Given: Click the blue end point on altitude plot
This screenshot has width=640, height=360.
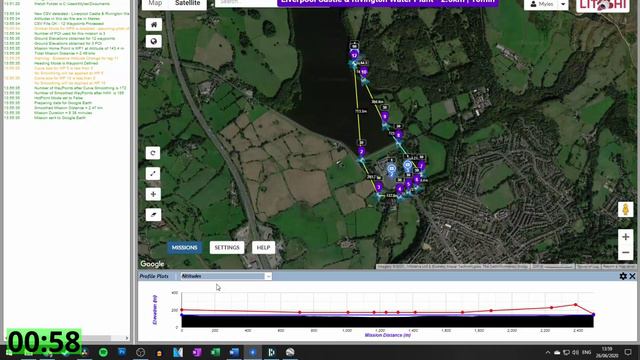Looking at the screenshot, I should coord(593,315).
